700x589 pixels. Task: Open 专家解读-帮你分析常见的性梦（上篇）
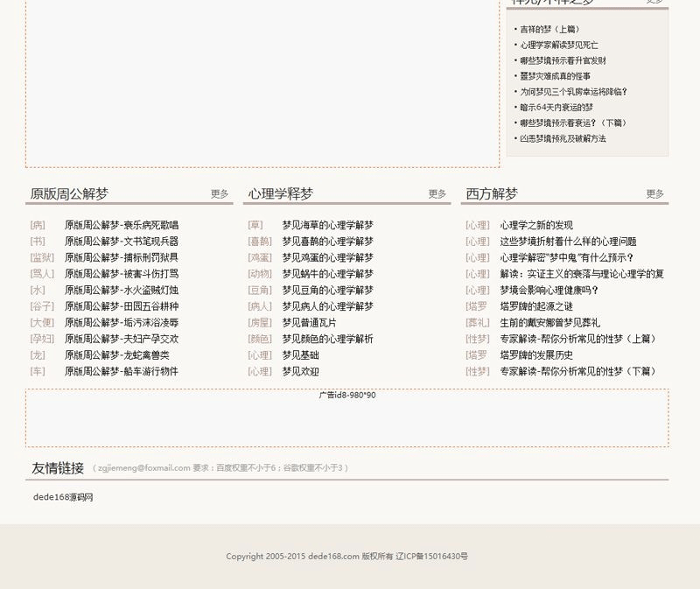point(578,339)
